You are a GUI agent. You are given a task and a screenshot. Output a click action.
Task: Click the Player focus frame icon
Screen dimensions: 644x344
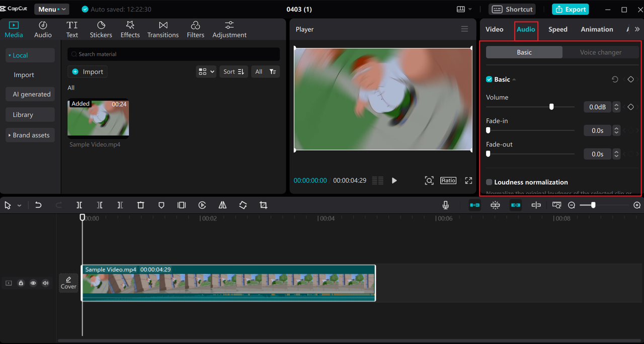click(x=429, y=181)
